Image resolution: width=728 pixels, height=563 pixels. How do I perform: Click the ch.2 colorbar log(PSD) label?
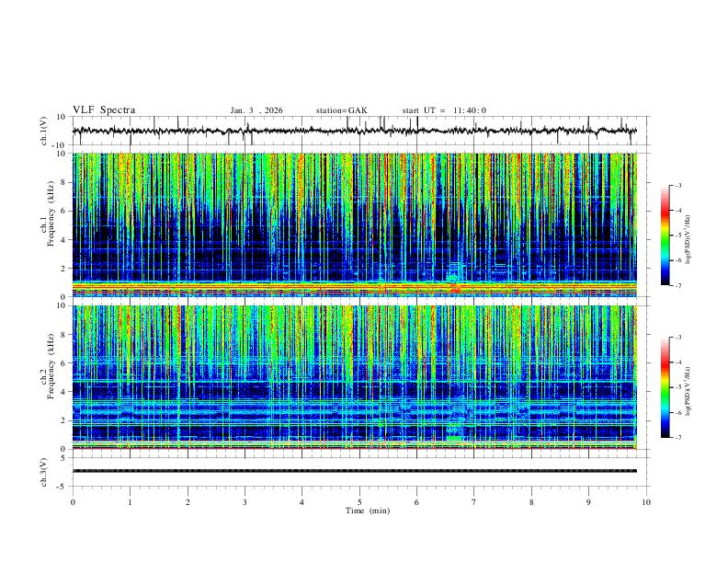[x=688, y=391]
